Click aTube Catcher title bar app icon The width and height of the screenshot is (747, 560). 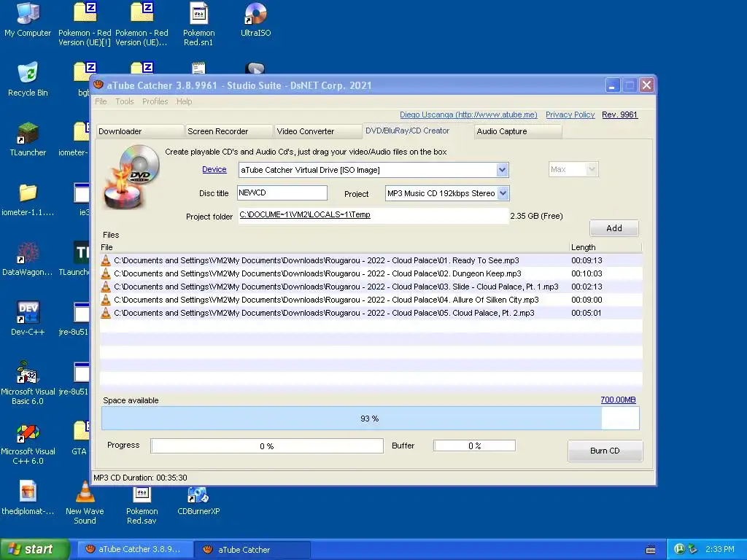pos(98,85)
